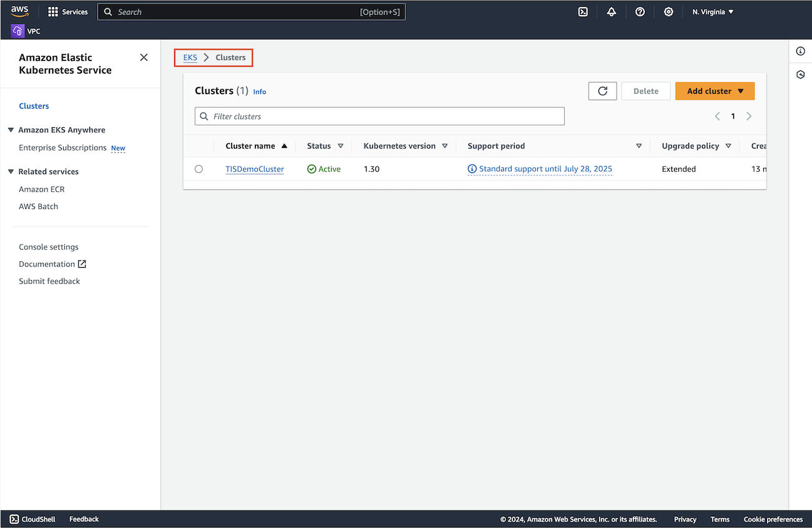Click page number 1 in pagination

(x=733, y=116)
